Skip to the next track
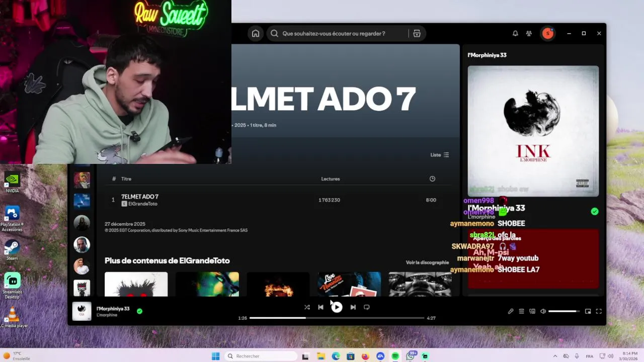644x362 pixels. pos(353,307)
